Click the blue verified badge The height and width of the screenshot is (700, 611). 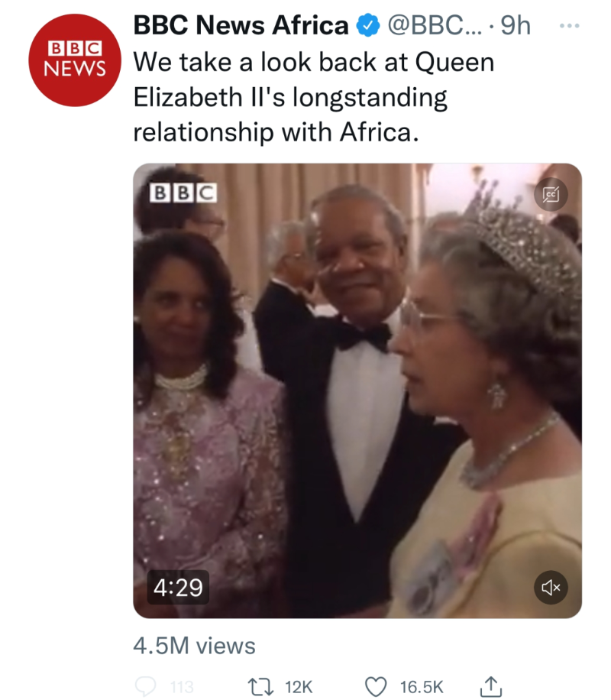tap(368, 27)
